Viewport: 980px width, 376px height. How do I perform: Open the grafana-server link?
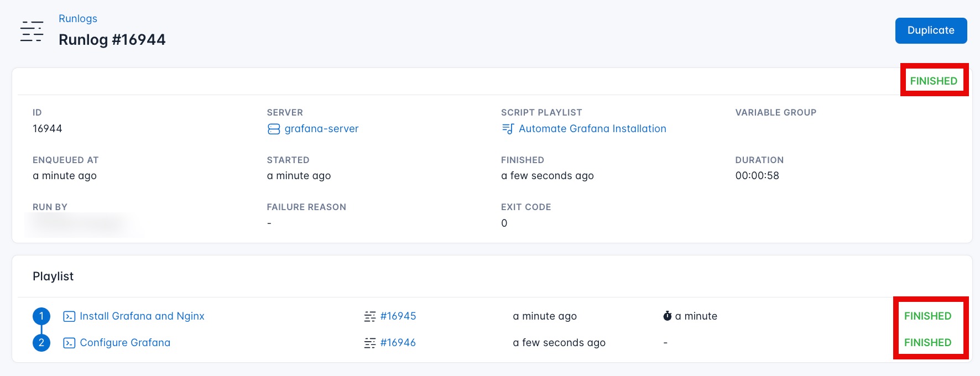point(321,129)
